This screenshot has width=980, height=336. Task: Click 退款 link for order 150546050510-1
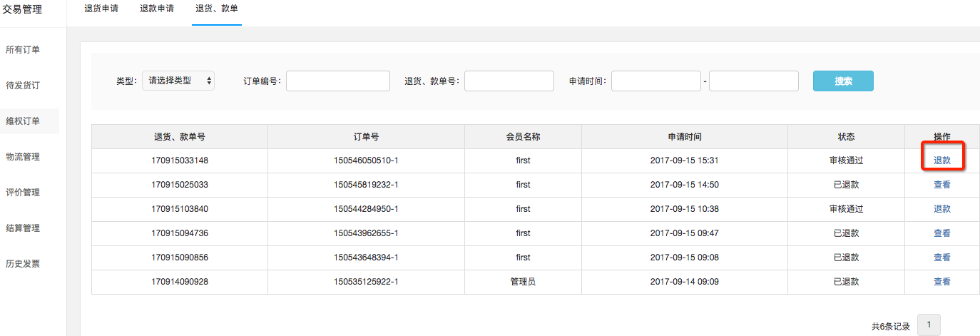(x=942, y=161)
